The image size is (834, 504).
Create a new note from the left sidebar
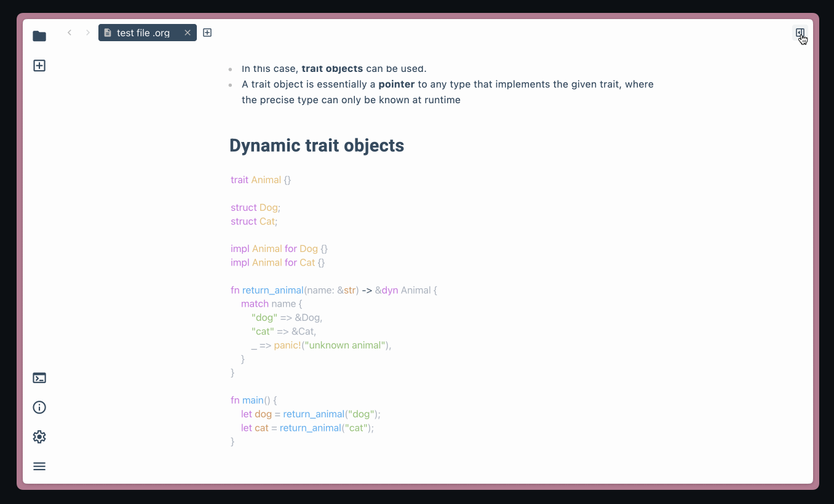point(39,66)
